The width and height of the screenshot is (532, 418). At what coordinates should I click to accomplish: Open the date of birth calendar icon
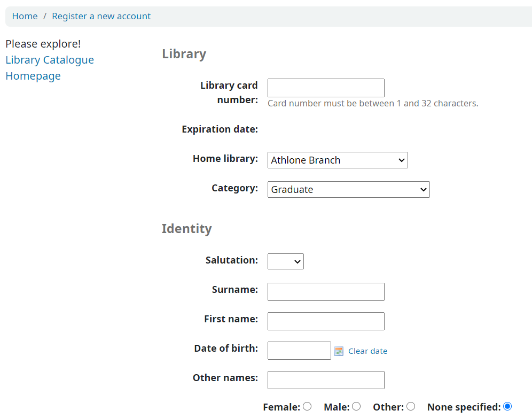coord(339,351)
